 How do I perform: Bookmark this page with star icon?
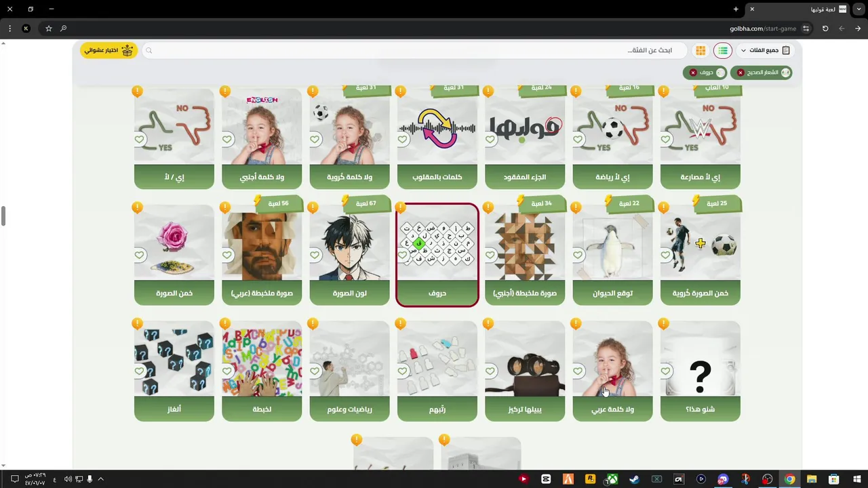coord(49,28)
